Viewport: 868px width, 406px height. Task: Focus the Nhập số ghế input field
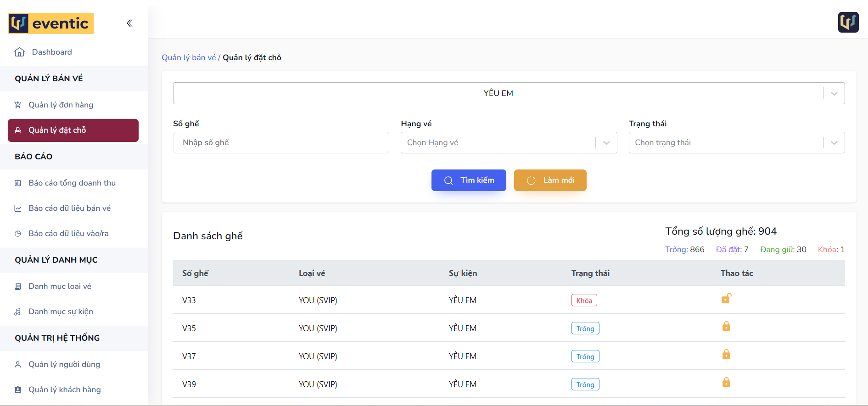pyautogui.click(x=280, y=143)
